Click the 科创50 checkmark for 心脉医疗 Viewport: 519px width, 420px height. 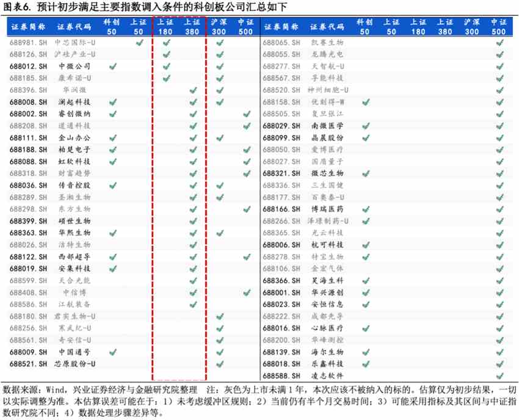[x=366, y=328]
